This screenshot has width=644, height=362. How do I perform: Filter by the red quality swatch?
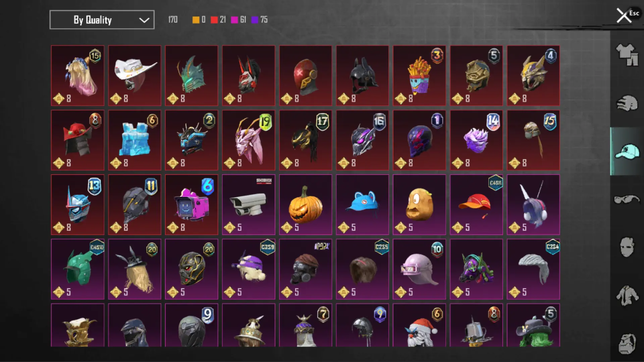coord(214,20)
